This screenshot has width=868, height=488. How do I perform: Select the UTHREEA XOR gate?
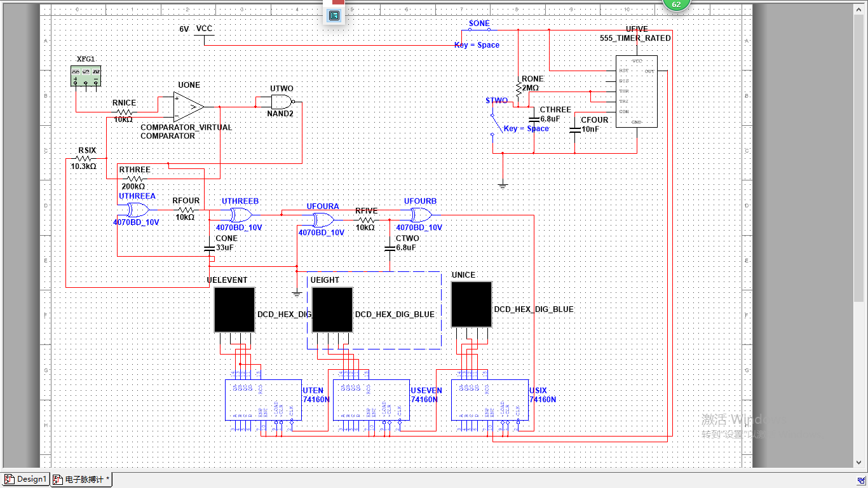pyautogui.click(x=138, y=210)
